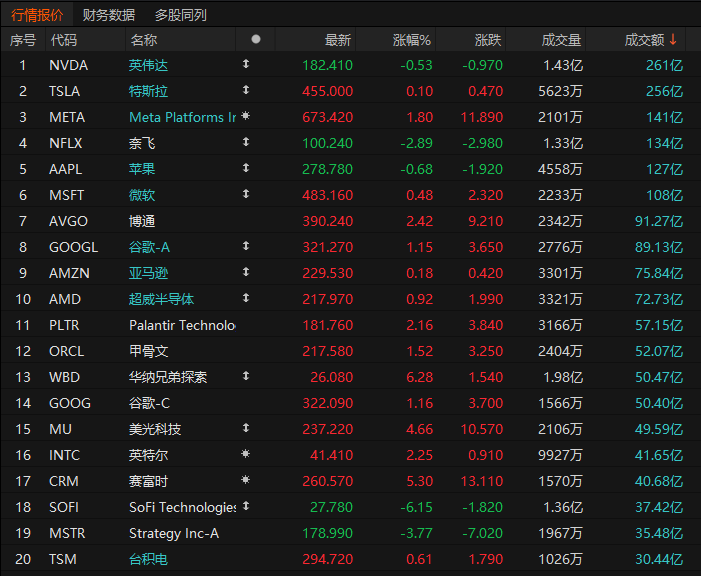Screen dimensions: 701x576
Task: Click TSLA latest price 455.000
Action: point(327,91)
